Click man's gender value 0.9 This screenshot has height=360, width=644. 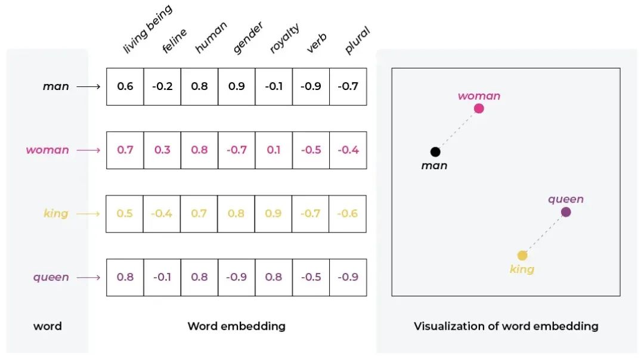coord(236,86)
